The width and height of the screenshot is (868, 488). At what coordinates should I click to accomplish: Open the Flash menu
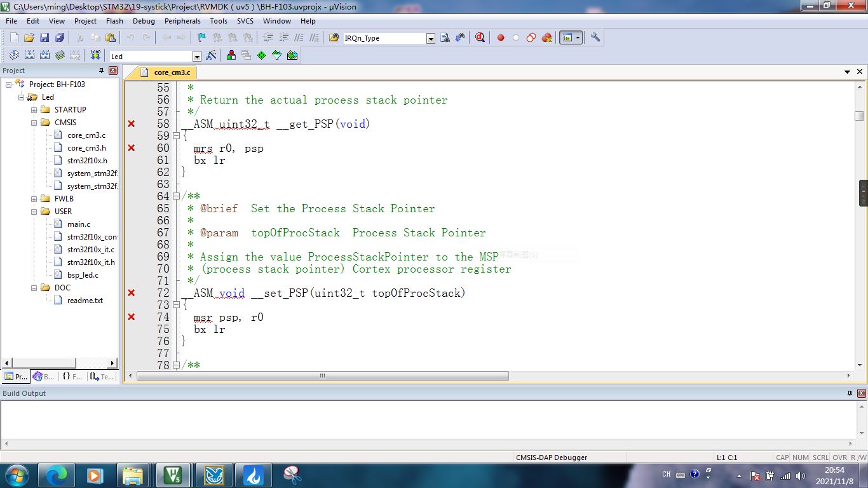(x=114, y=21)
